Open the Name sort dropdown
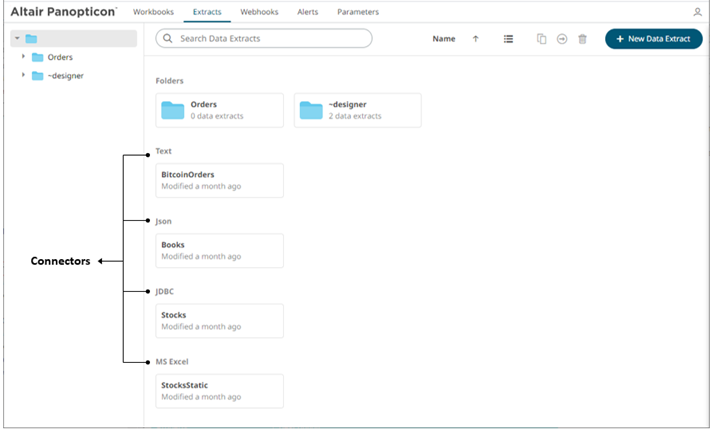Image resolution: width=713 pixels, height=433 pixels. pyautogui.click(x=444, y=39)
